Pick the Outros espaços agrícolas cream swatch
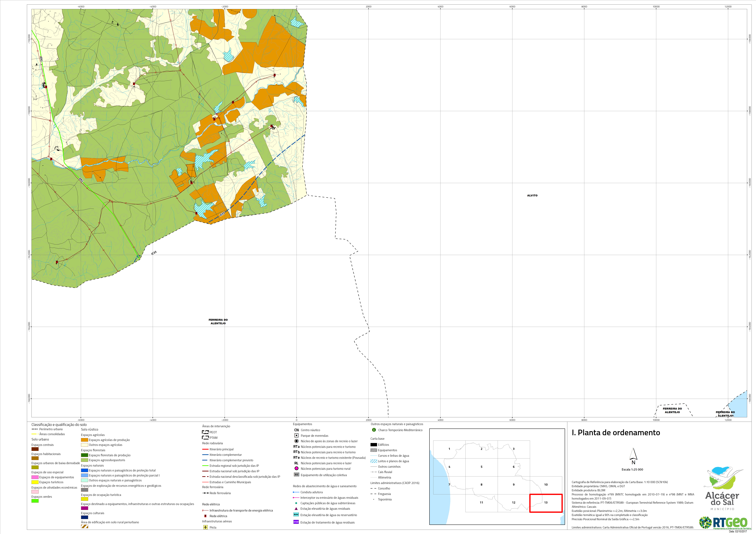This screenshot has height=534, width=756. point(85,445)
